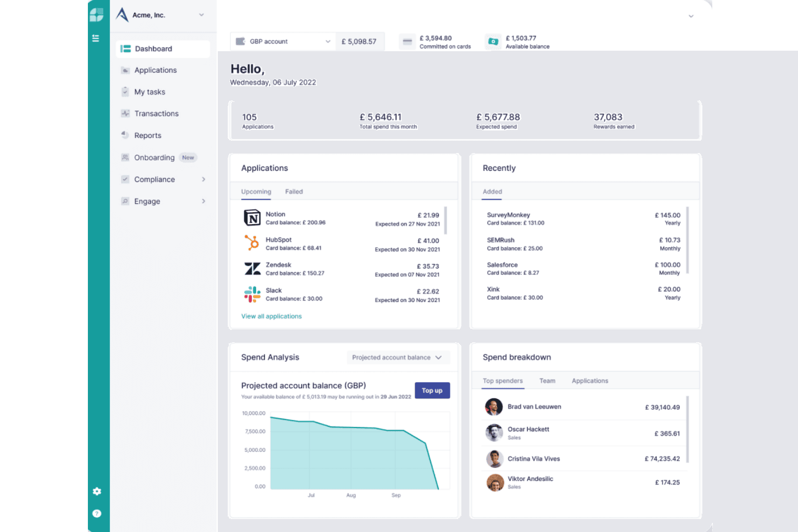Click the Committed on cards card icon
This screenshot has width=798, height=532.
[x=408, y=42]
